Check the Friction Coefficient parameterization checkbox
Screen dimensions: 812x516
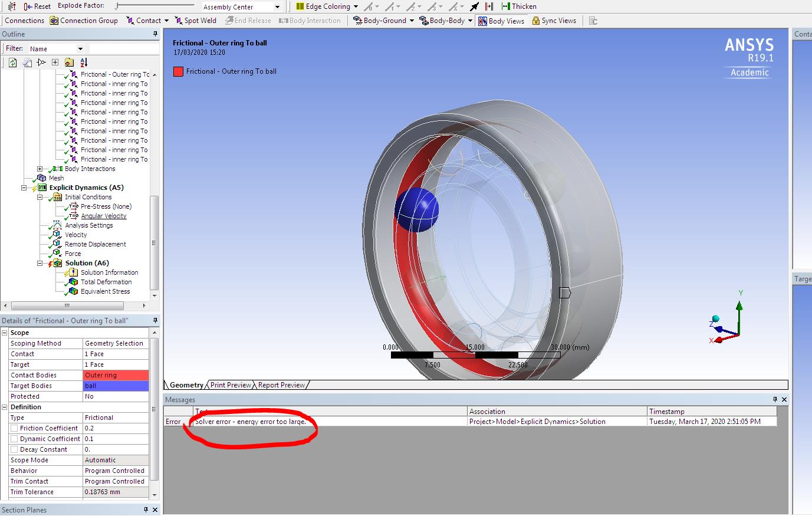pyautogui.click(x=14, y=428)
